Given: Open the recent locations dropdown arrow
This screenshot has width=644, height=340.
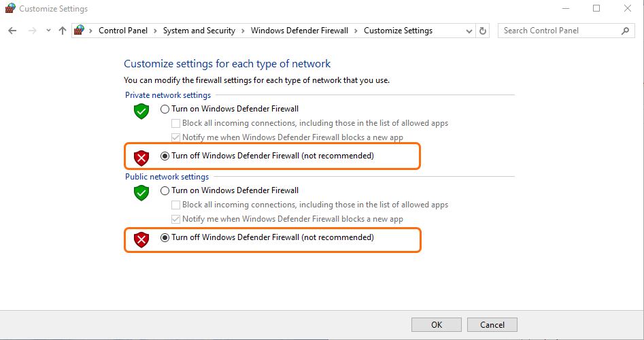Looking at the screenshot, I should [x=48, y=31].
